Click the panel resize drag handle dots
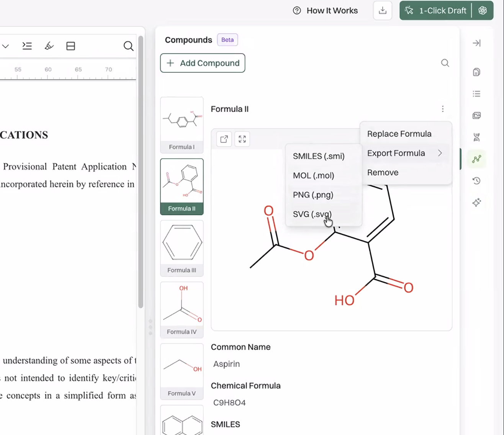The width and height of the screenshot is (504, 435). [x=150, y=327]
